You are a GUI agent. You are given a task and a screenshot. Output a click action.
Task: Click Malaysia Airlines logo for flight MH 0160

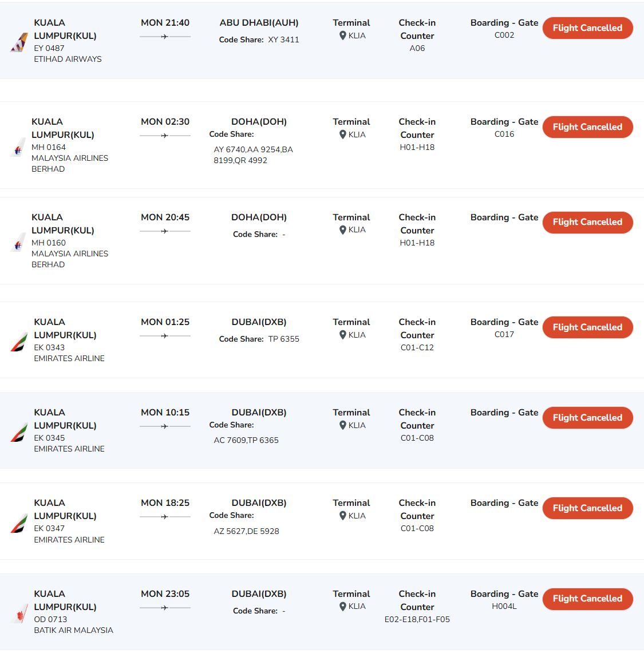[x=18, y=242]
